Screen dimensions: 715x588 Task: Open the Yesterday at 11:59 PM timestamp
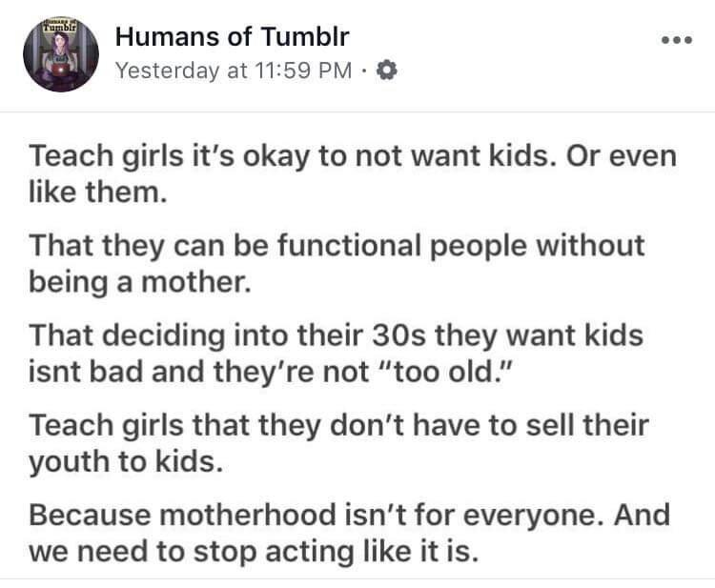[x=234, y=71]
